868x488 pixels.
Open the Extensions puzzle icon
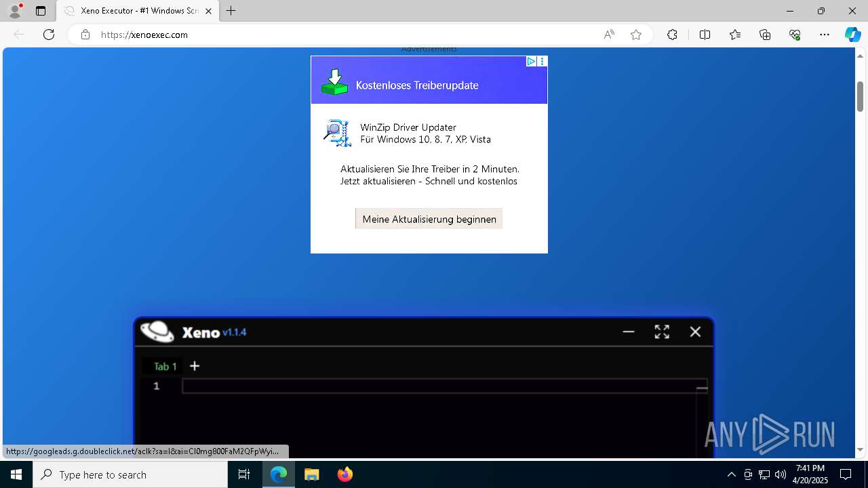click(672, 35)
